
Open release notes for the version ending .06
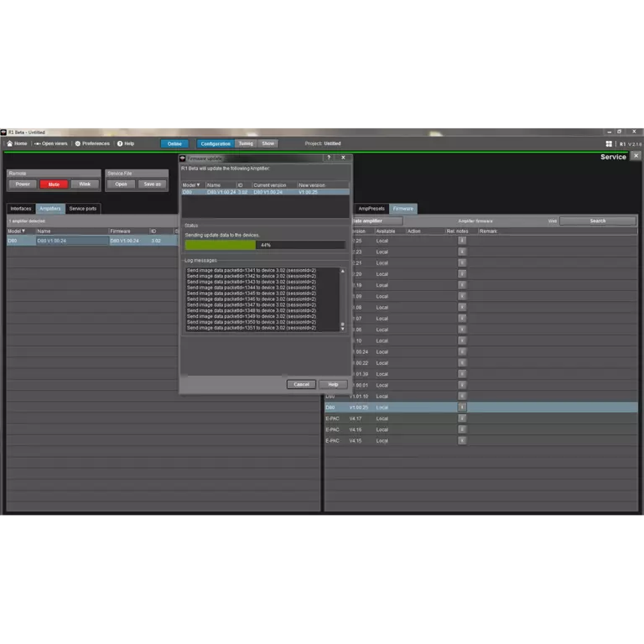pyautogui.click(x=462, y=330)
